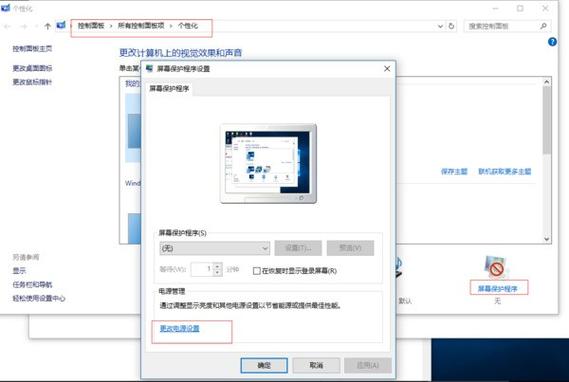This screenshot has width=569, height=382.
Task: Select the 屏幕保护程序 tab in dialog
Action: pyautogui.click(x=169, y=89)
